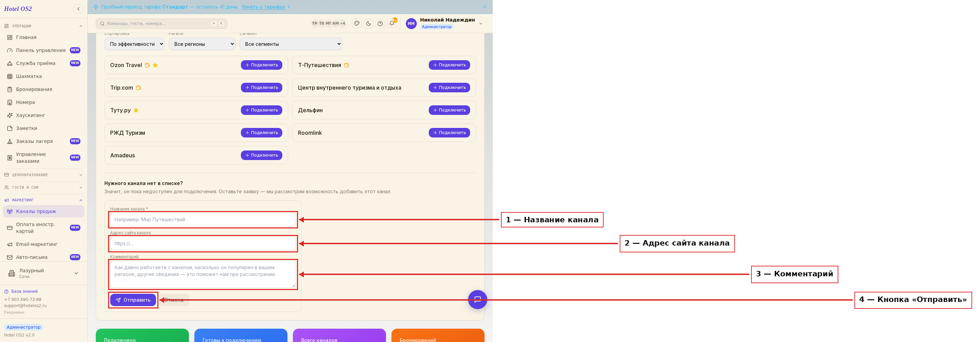Click the calendar icon next to Trip.com
The image size is (980, 342).
pyautogui.click(x=139, y=88)
